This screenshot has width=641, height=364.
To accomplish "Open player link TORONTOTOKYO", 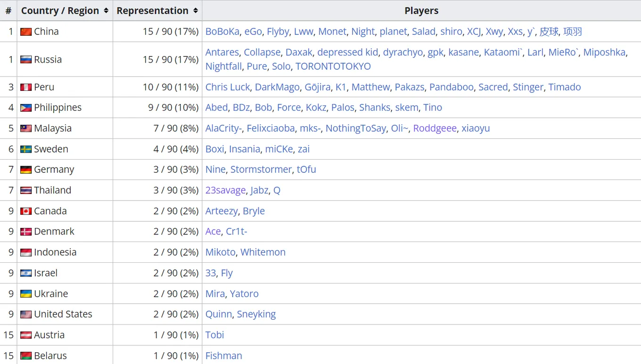I will coord(333,66).
